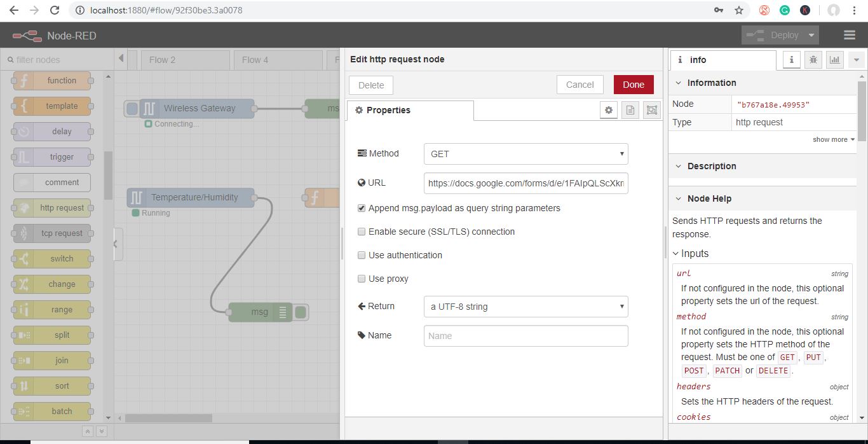Click the Cancel button
Screen dimensions: 868x444
[x=580, y=85]
